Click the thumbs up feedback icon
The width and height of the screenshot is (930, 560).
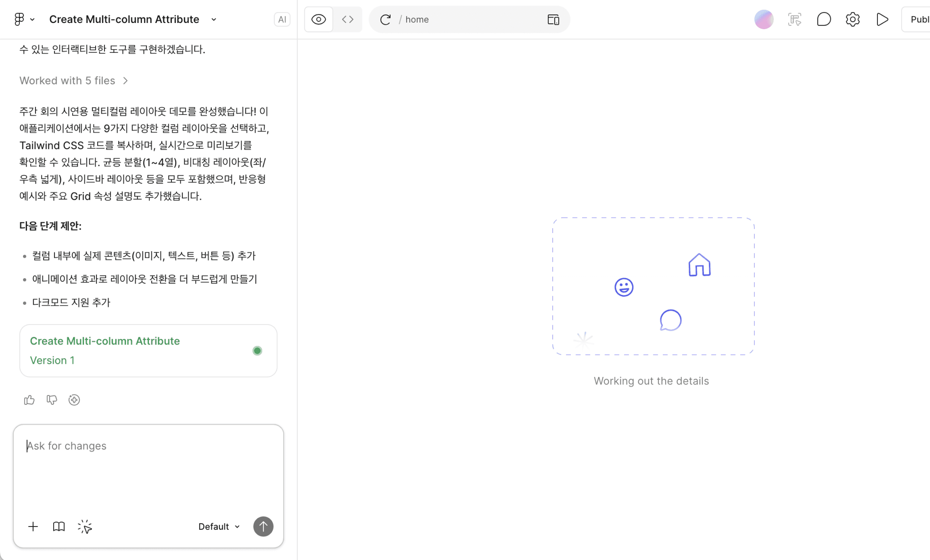(29, 400)
